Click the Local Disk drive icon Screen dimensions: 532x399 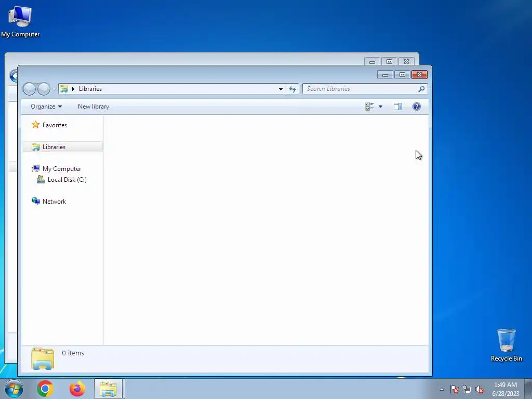pos(41,179)
